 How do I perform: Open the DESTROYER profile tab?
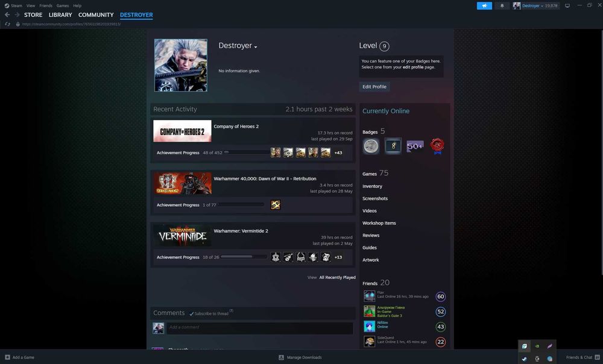pyautogui.click(x=136, y=15)
